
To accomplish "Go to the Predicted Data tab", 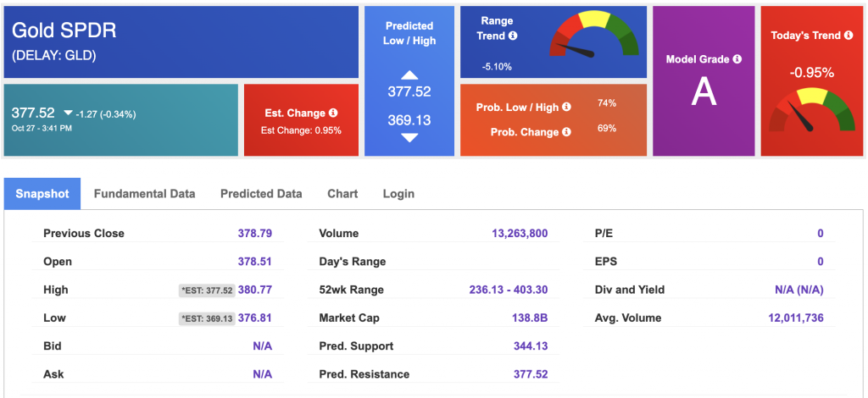I will pyautogui.click(x=261, y=194).
